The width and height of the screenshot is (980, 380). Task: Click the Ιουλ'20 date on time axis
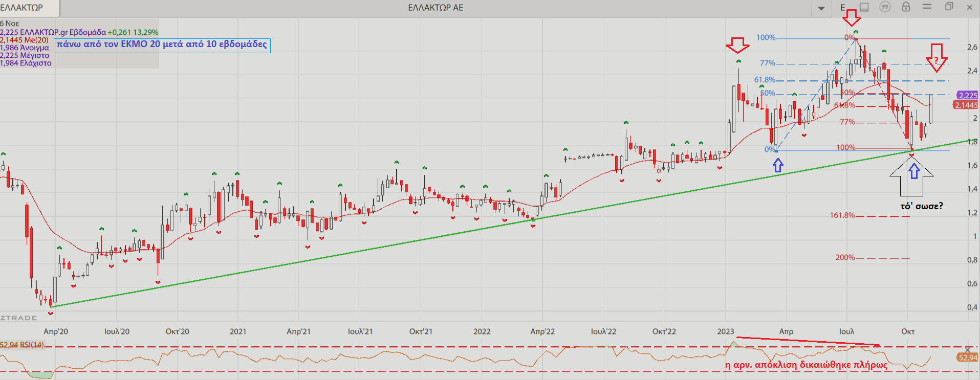tap(117, 331)
